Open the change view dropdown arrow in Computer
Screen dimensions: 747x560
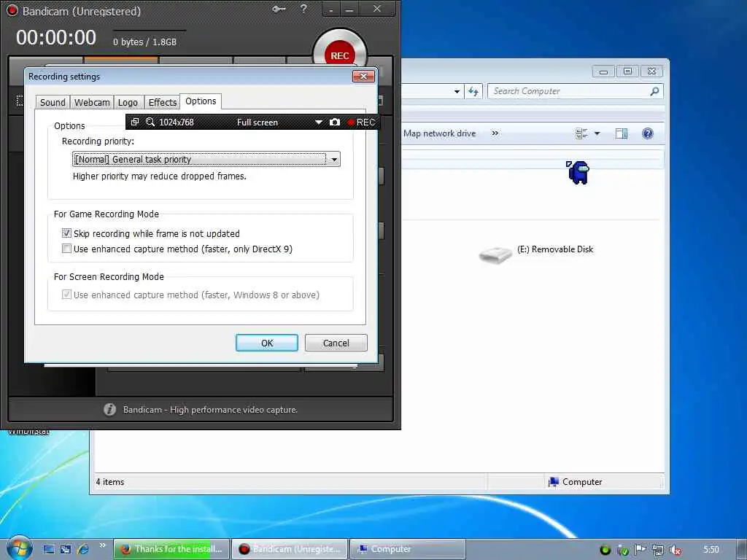(597, 134)
